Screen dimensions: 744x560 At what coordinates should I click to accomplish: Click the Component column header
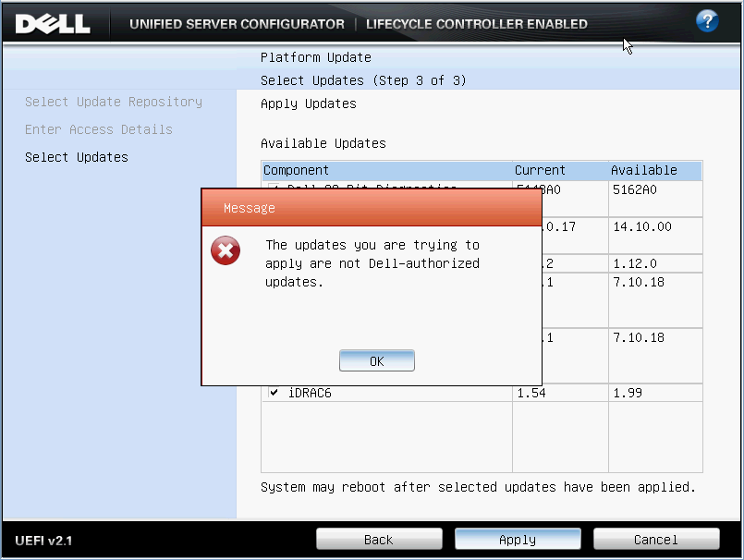pos(386,170)
